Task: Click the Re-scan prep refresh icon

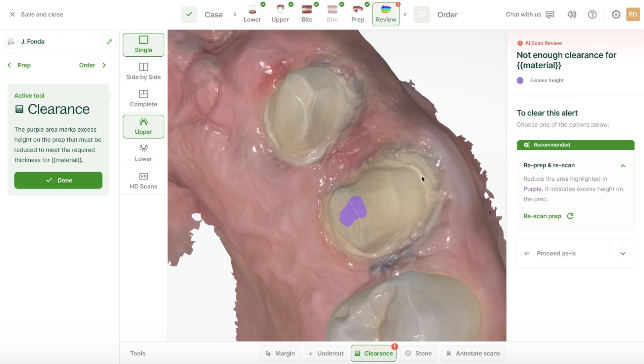Action: click(x=570, y=216)
